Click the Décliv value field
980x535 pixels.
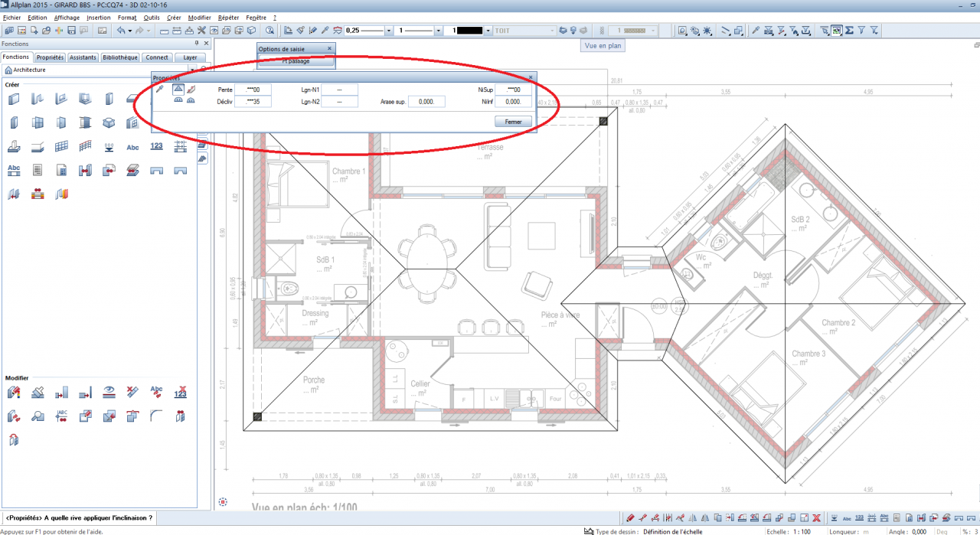253,101
